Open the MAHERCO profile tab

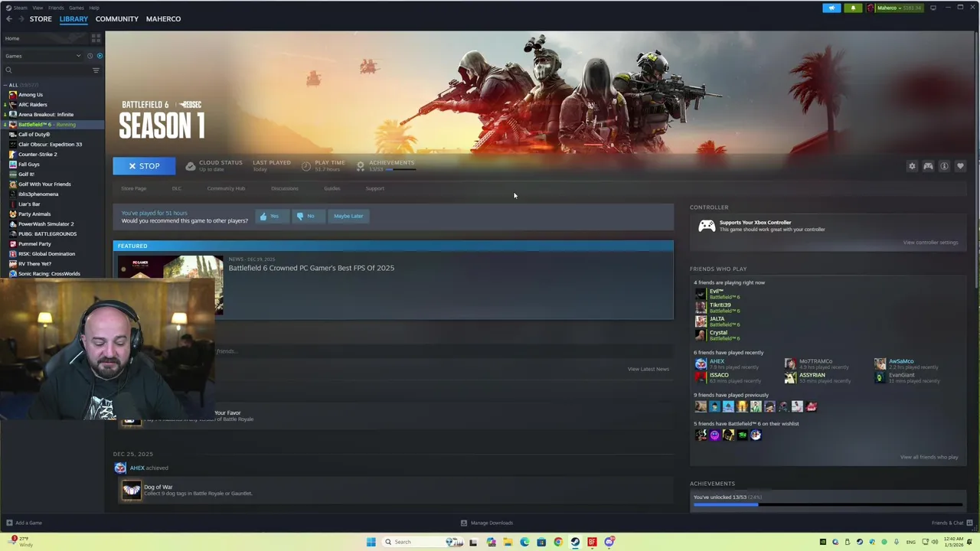tap(163, 19)
